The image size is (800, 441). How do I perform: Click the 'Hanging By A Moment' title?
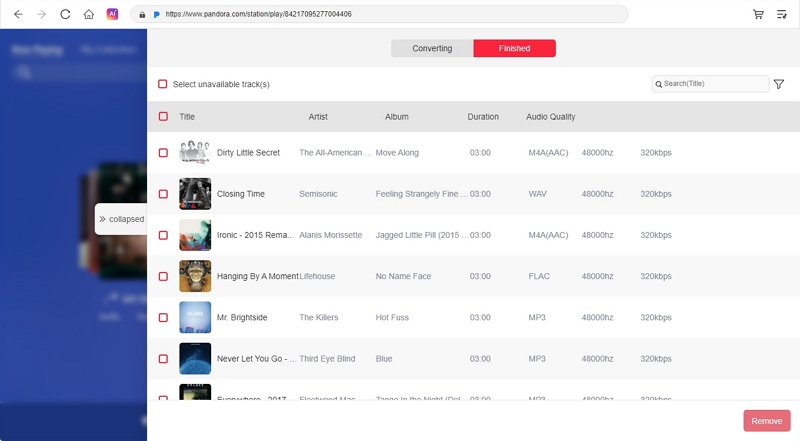pyautogui.click(x=258, y=276)
